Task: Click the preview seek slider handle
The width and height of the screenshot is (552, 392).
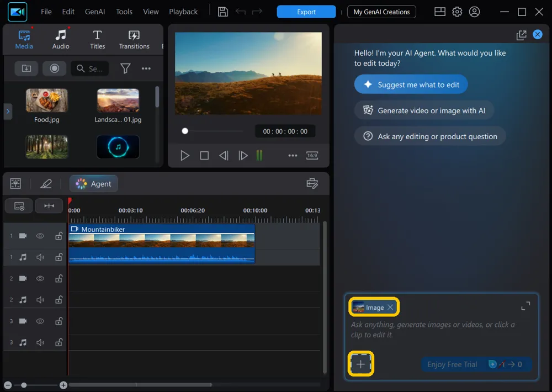Action: (185, 131)
